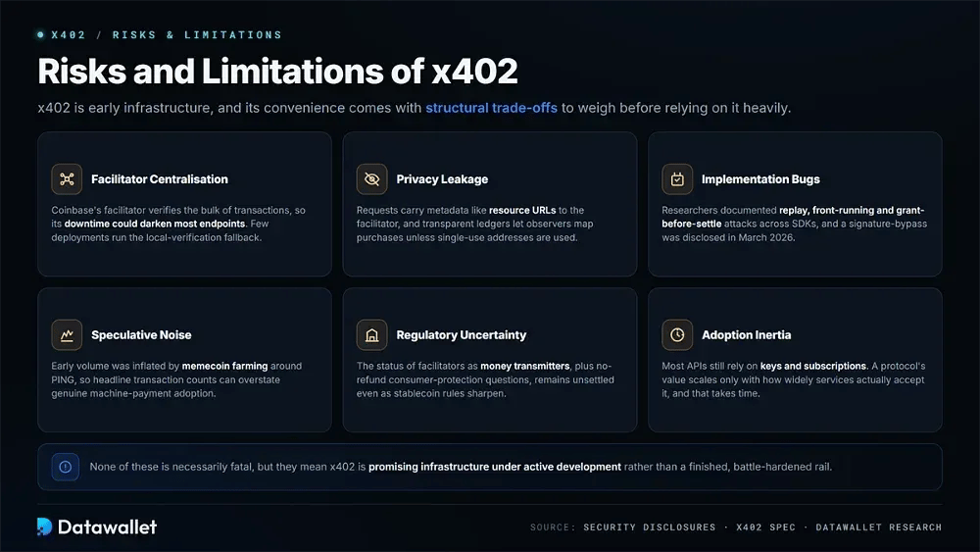Click the 'Risks and Limitations of x402' title

pyautogui.click(x=277, y=71)
